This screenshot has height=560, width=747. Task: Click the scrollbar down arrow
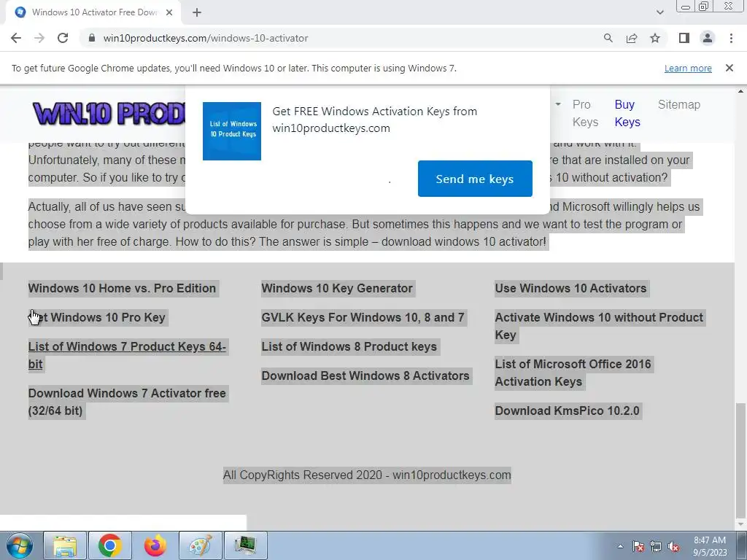point(740,525)
